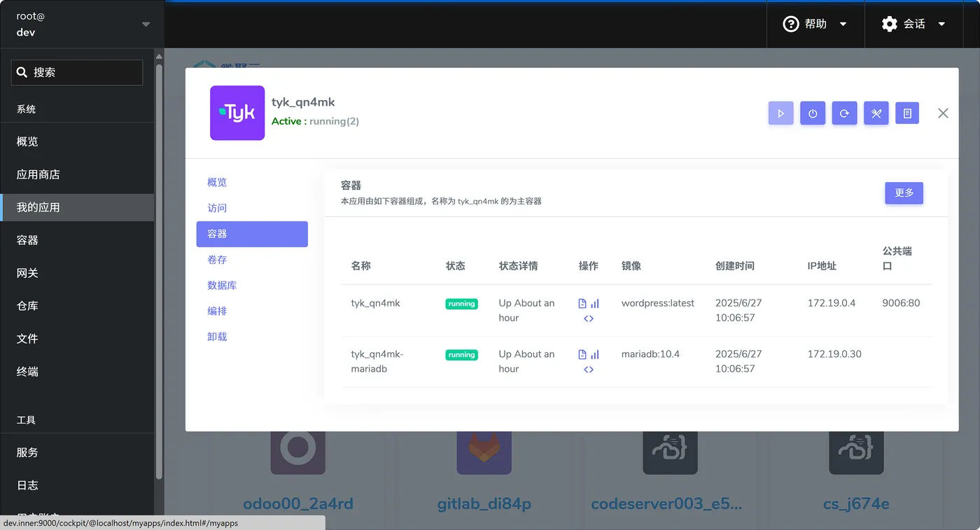Close the tyk_qn4mk app dialog

(943, 113)
